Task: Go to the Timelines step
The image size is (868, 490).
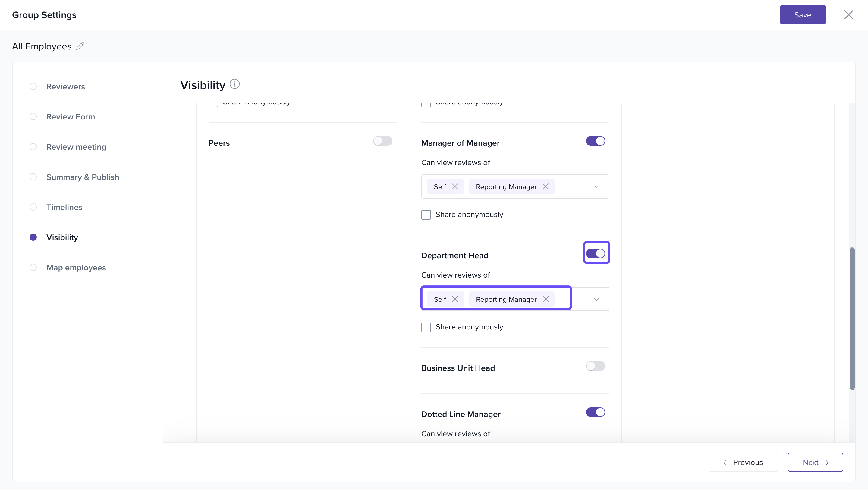Action: point(64,207)
